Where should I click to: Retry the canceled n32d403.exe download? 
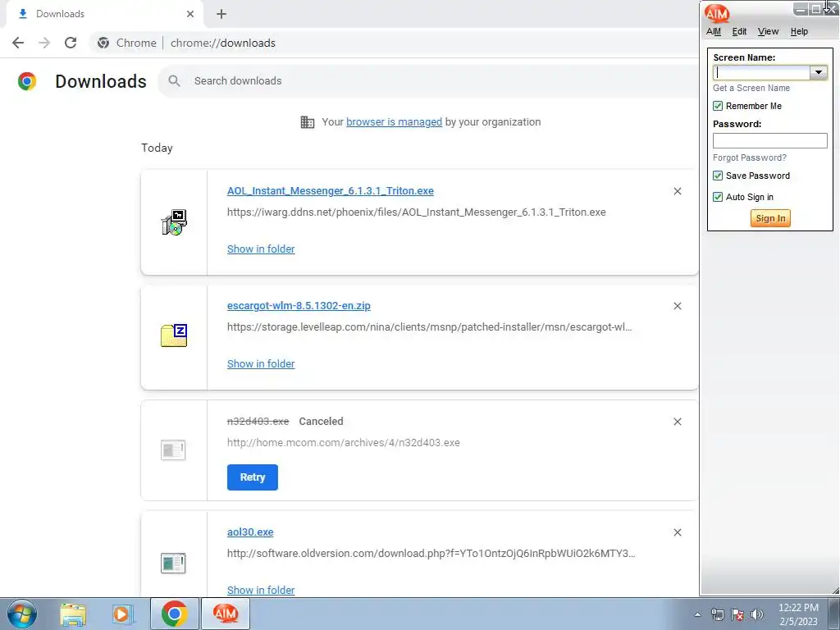253,477
